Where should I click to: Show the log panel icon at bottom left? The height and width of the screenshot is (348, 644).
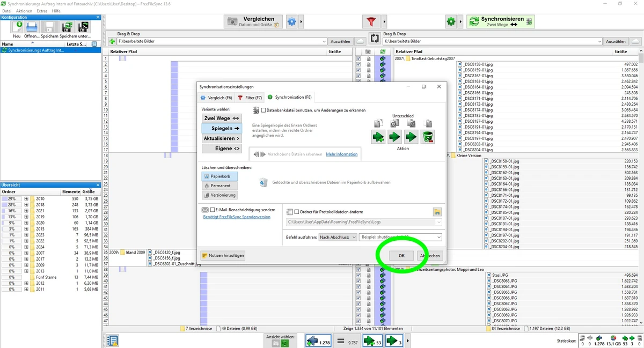coord(112,340)
